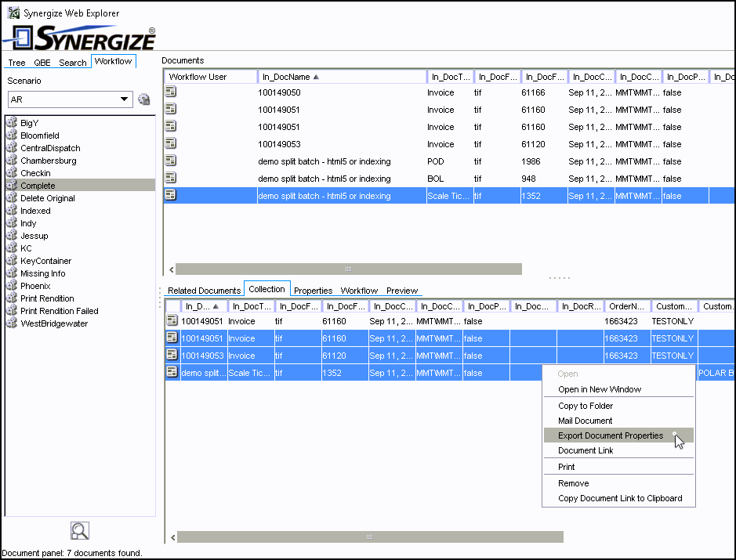Click the CentralDispatch workflow folder icon
Screen dimensions: 736x560
pos(12,148)
